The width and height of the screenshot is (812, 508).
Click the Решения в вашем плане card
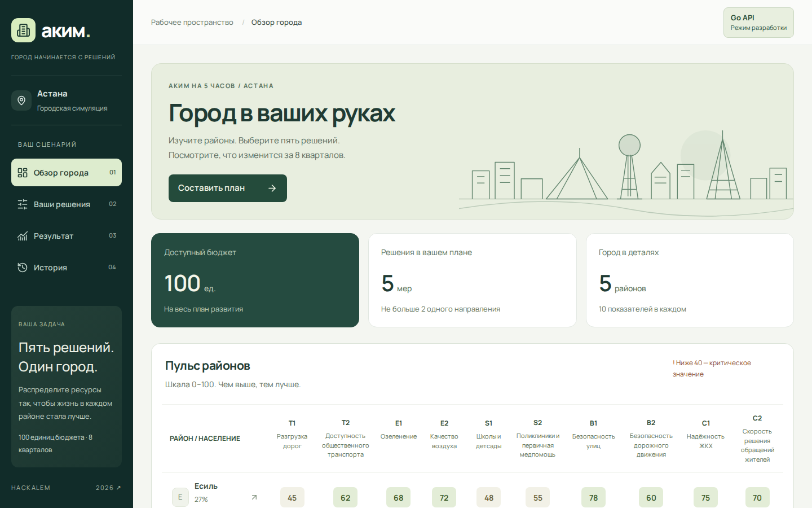pos(473,280)
